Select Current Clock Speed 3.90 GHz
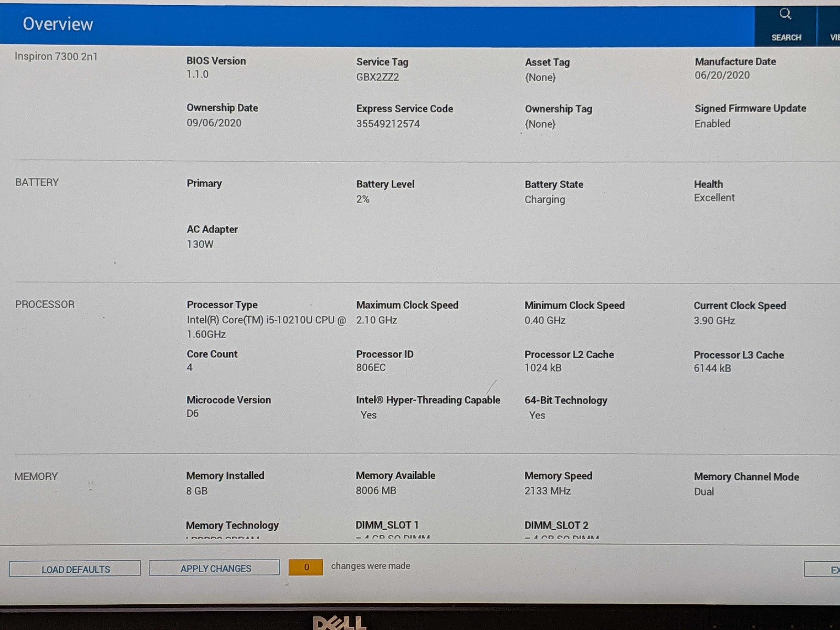The height and width of the screenshot is (630, 840). (714, 320)
